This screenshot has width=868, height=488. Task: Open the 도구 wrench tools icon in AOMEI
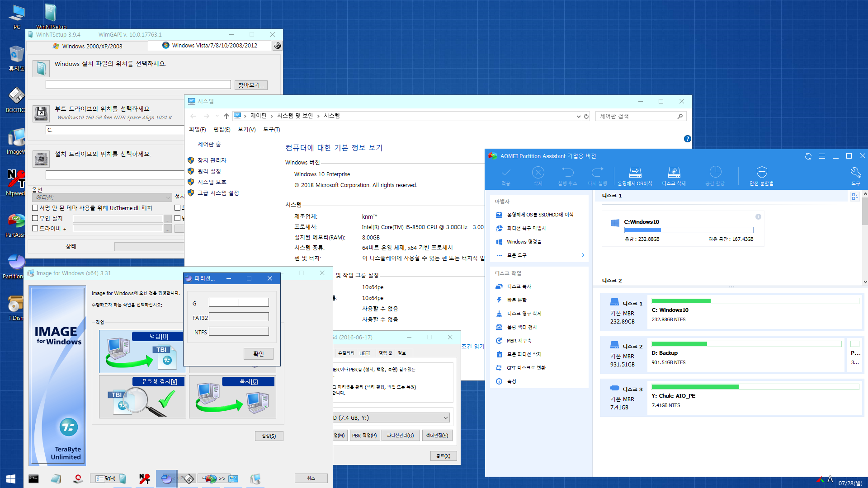(855, 176)
